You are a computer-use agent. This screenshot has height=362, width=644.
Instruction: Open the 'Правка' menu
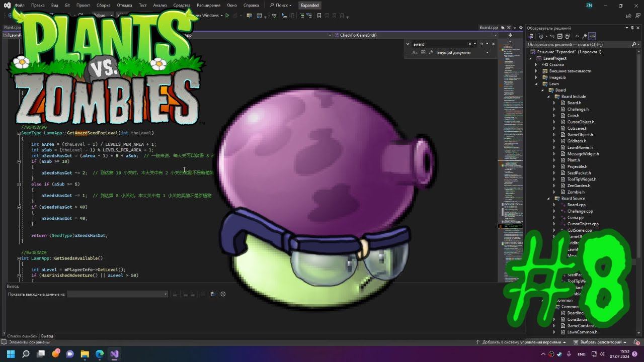coord(38,6)
